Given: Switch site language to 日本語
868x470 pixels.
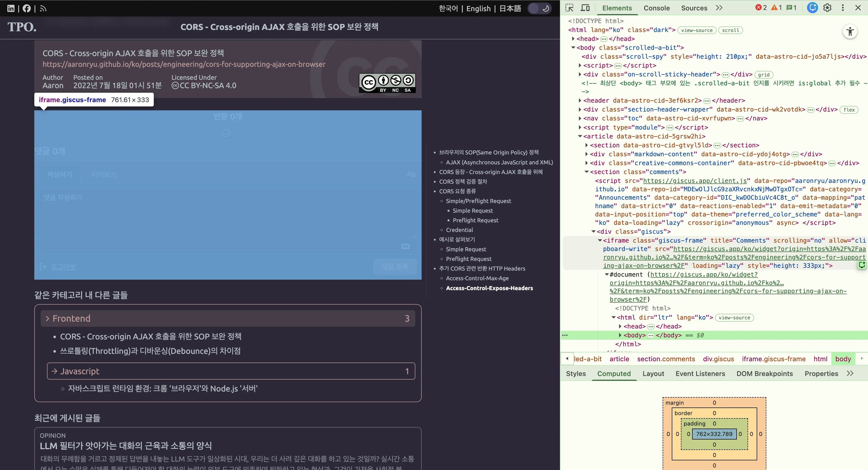Looking at the screenshot, I should (510, 8).
